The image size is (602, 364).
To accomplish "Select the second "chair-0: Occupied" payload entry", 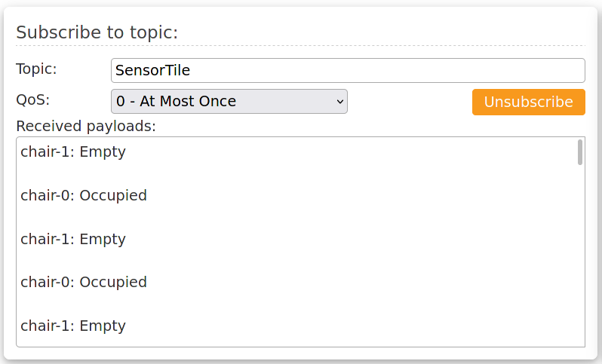I will (83, 283).
